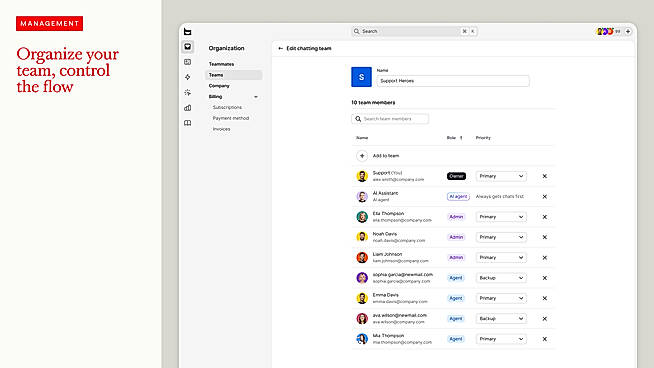654x368 pixels.
Task: Click Add to team
Action: [x=386, y=156]
